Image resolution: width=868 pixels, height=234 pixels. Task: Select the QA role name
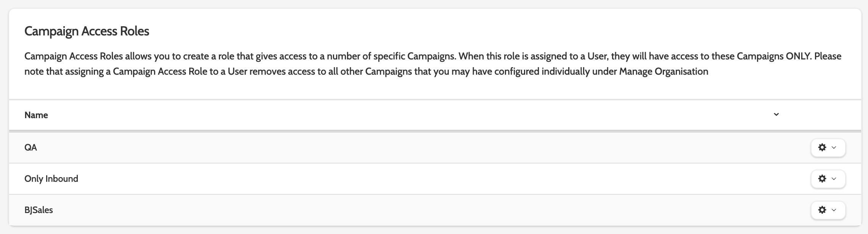[x=31, y=147]
